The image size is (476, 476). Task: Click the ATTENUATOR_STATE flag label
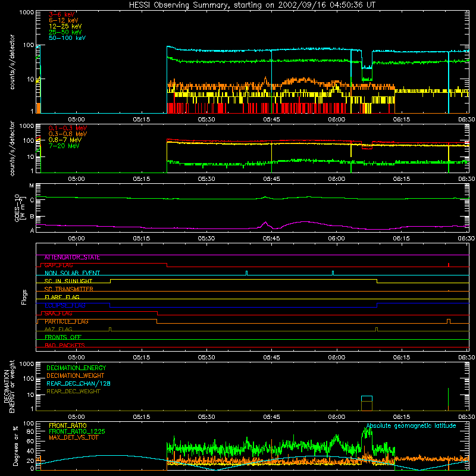coord(72,258)
